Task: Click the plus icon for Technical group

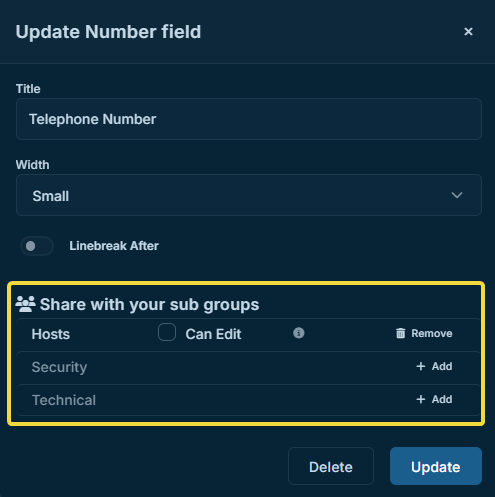Action: coord(421,399)
